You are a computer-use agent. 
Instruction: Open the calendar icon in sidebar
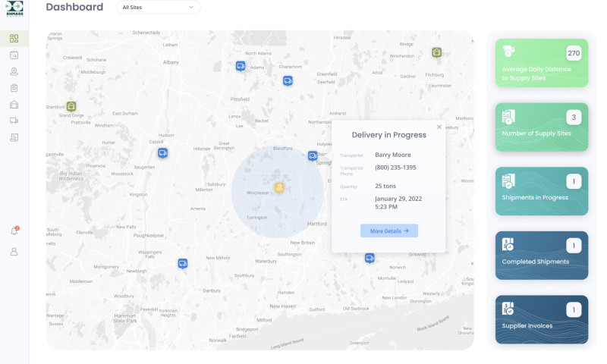(14, 55)
